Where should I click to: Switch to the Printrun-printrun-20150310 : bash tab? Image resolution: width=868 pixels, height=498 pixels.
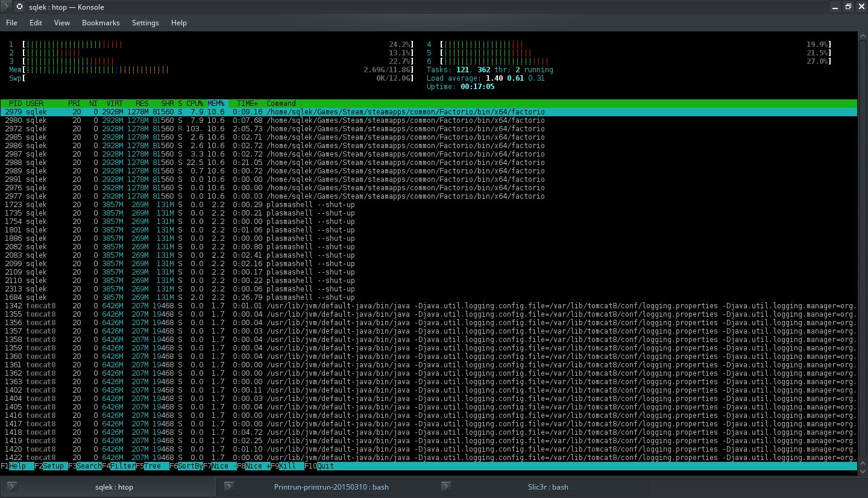pyautogui.click(x=325, y=487)
